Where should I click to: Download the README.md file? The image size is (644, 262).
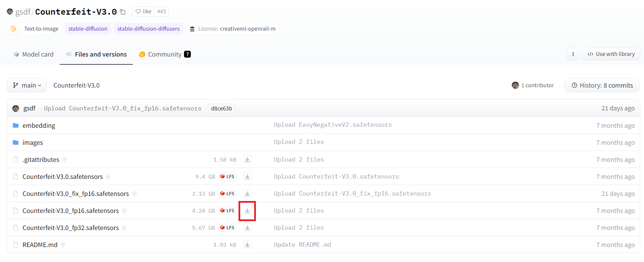coord(247,245)
